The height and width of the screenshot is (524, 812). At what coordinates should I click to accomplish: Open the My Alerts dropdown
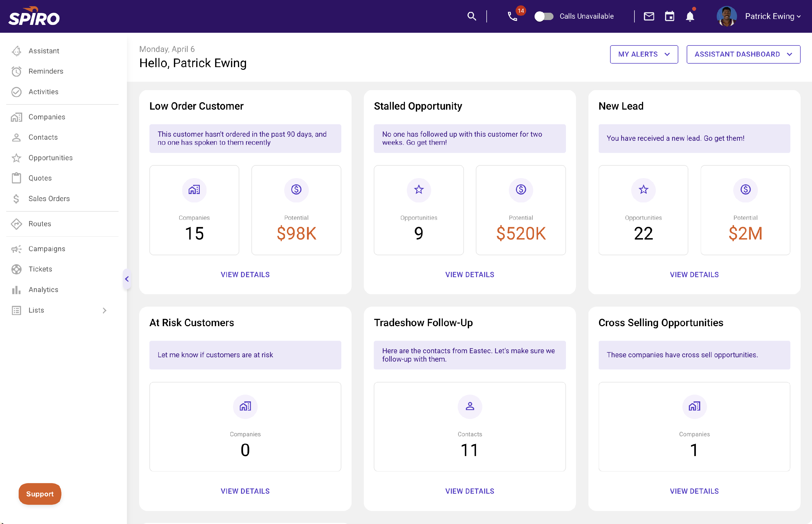[x=644, y=54]
